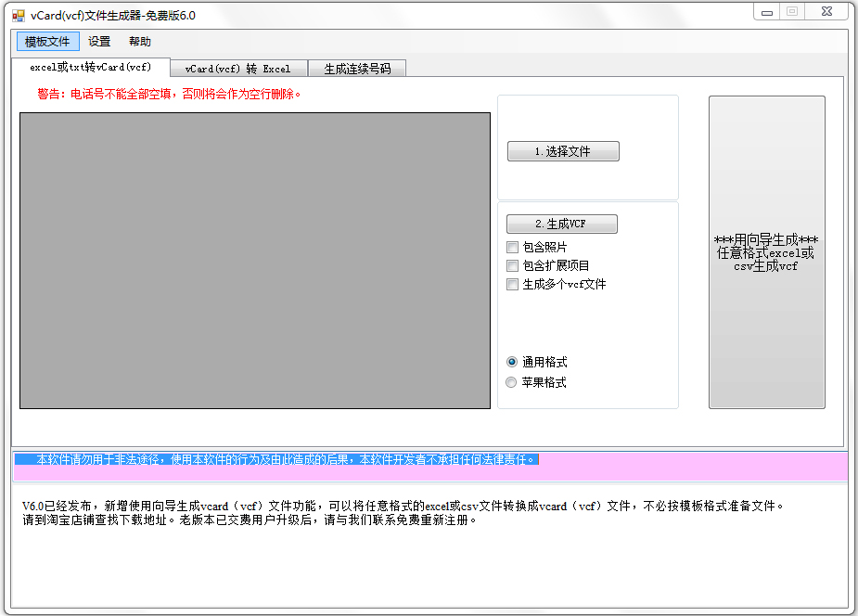
Task: Open the 设置 menu
Action: 98,41
